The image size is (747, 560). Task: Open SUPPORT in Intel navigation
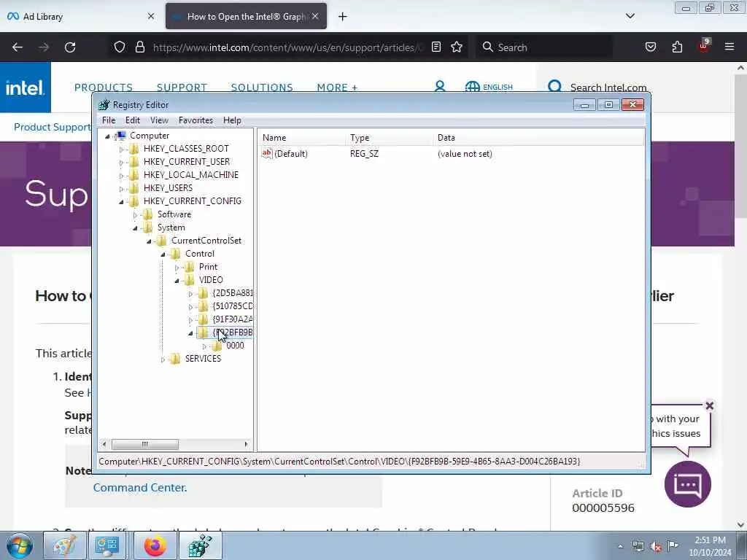(182, 87)
